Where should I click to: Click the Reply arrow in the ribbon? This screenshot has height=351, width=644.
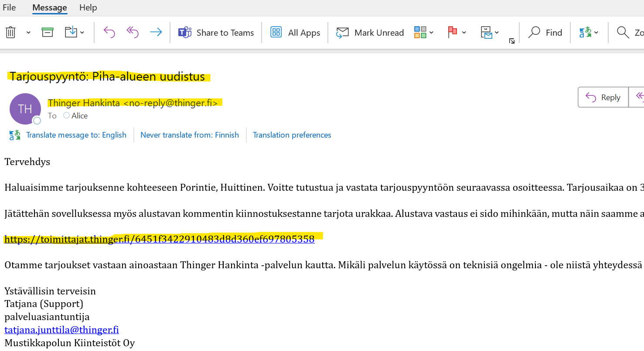pyautogui.click(x=109, y=32)
